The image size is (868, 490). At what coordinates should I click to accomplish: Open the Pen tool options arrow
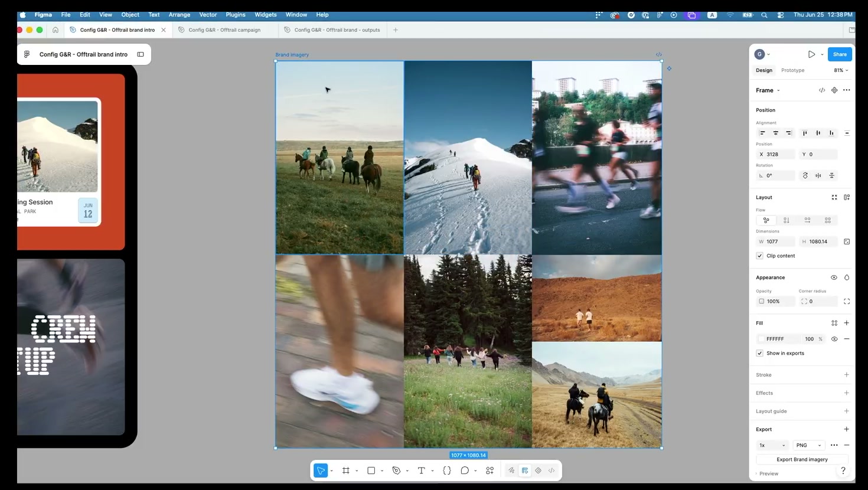coord(407,471)
